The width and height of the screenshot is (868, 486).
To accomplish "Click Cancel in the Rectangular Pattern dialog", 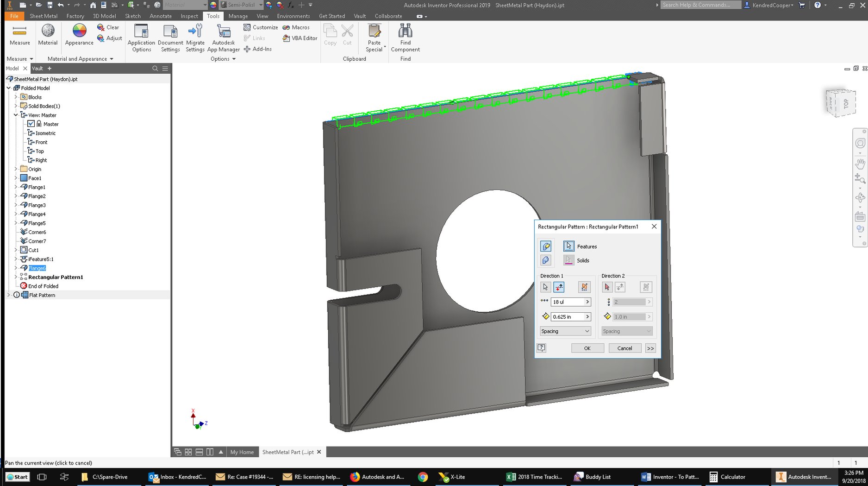I will 624,348.
